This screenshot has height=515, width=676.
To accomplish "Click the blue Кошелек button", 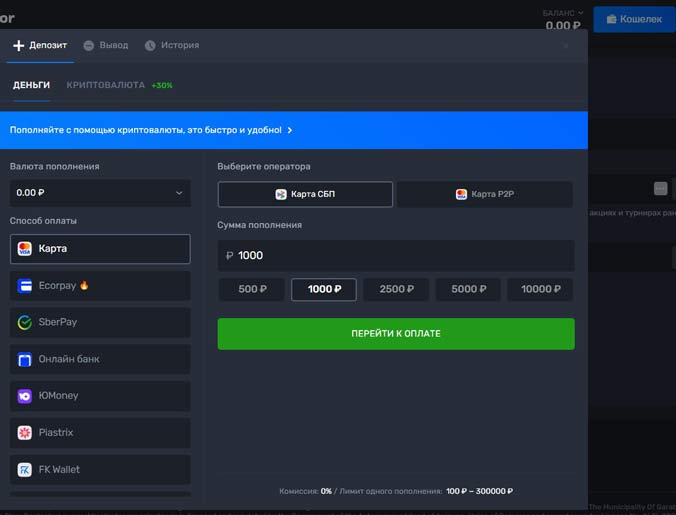I will click(633, 19).
